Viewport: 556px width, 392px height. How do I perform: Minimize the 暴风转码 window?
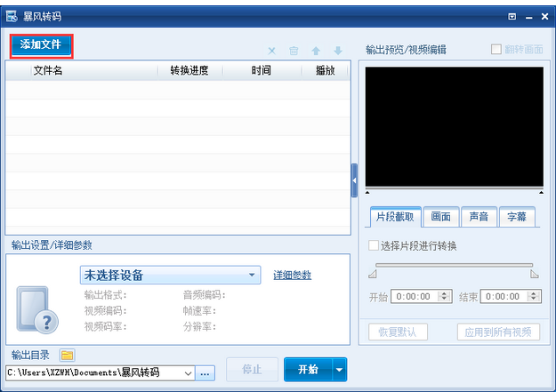(528, 17)
